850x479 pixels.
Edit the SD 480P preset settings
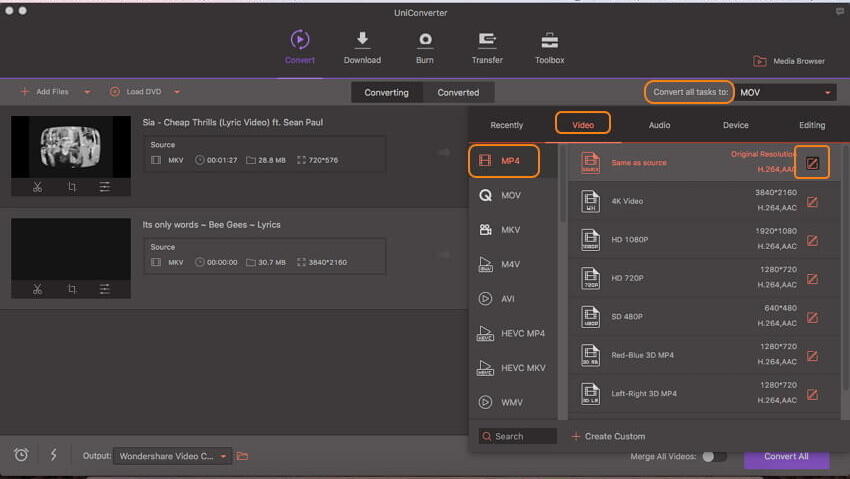pyautogui.click(x=812, y=318)
